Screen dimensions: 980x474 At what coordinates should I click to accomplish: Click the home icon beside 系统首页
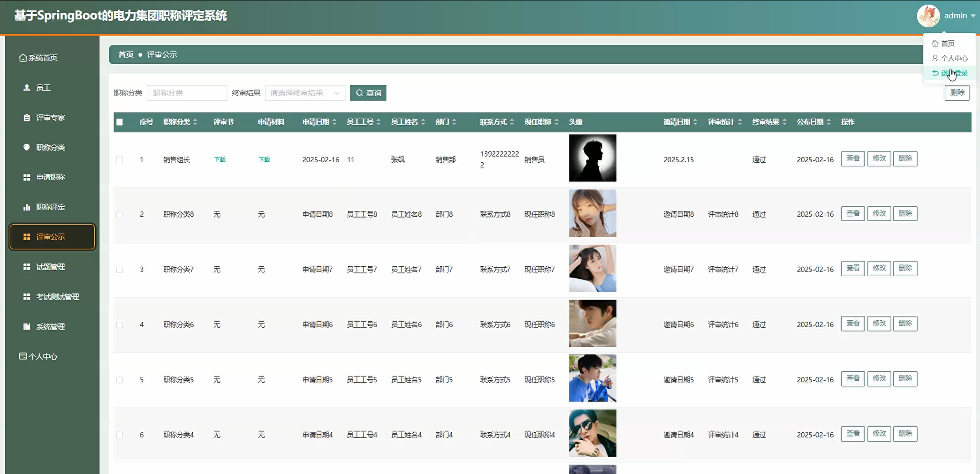point(23,58)
